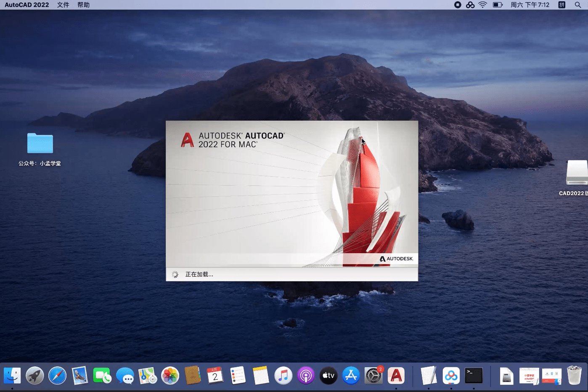Viewport: 588px width, 392px height.
Task: Open the AutoCAD 2022 application menu
Action: coord(27,5)
